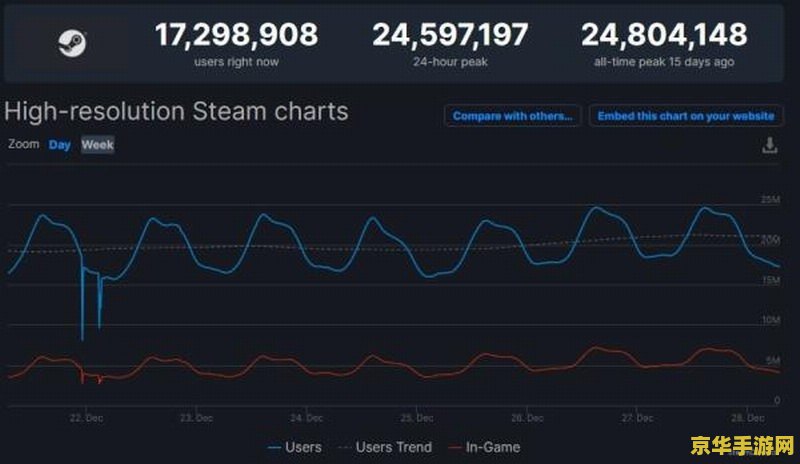The height and width of the screenshot is (464, 800).
Task: Click the 24,804,148 all-time peak value
Action: click(x=664, y=34)
